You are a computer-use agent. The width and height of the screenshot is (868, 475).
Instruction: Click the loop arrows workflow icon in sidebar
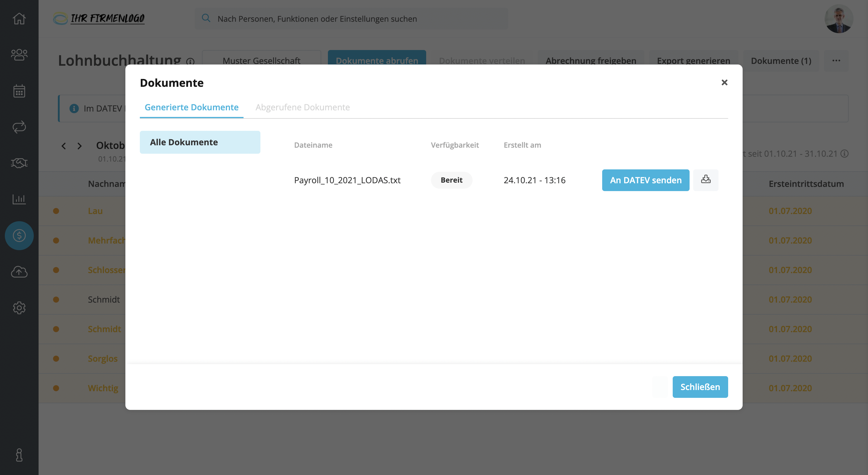tap(19, 127)
